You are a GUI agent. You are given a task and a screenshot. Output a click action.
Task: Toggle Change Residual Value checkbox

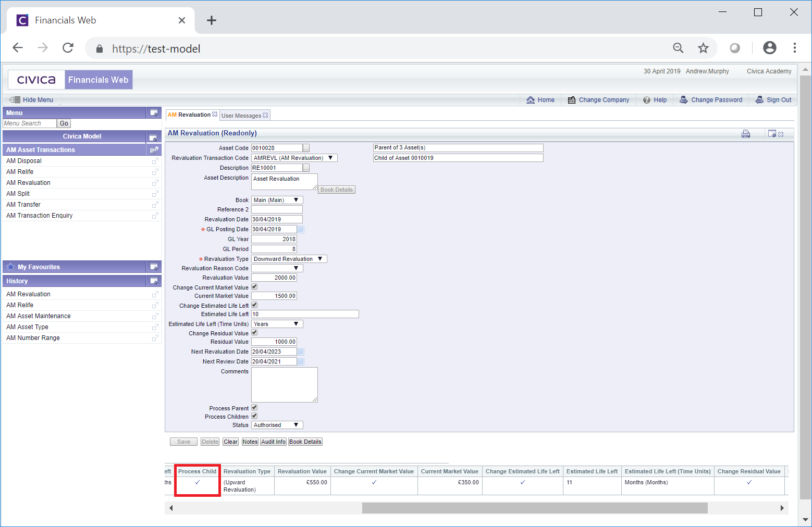pos(254,333)
